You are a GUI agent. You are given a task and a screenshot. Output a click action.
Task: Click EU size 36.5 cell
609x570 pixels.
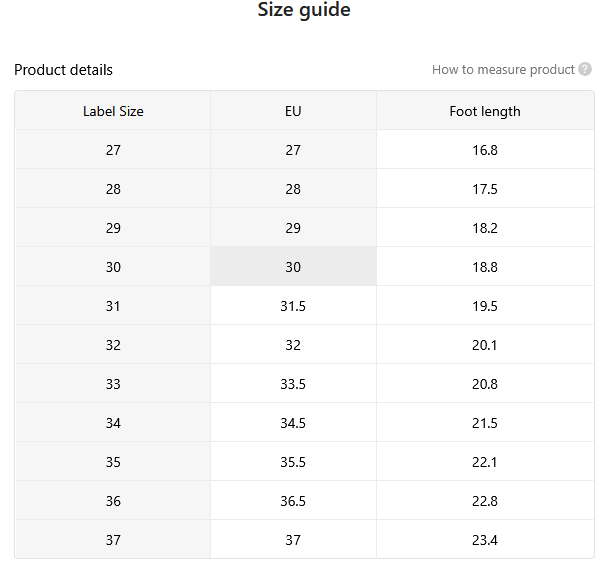(x=293, y=500)
